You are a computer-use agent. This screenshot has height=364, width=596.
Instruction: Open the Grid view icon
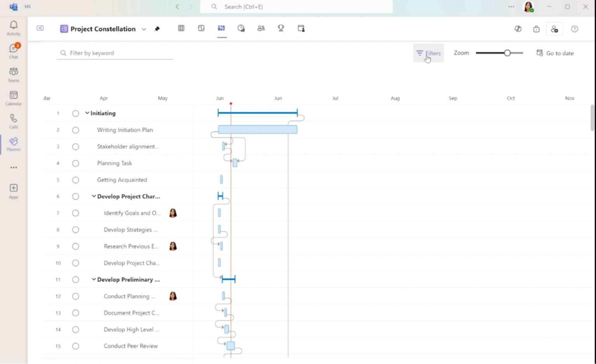tap(181, 28)
